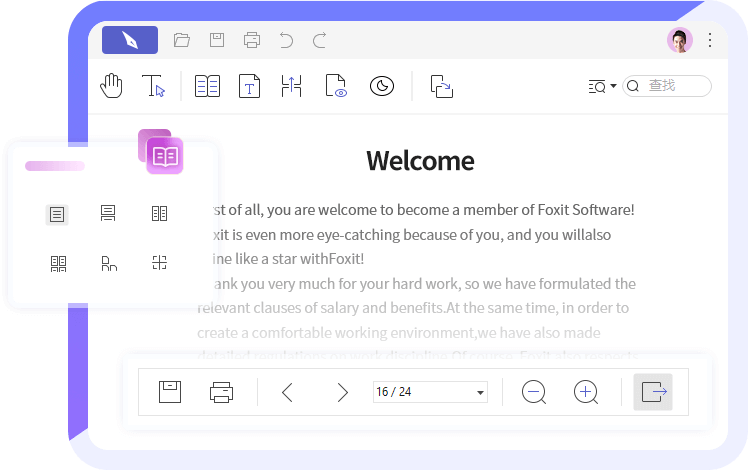
Task: Open the three-dot more options menu
Action: pyautogui.click(x=710, y=40)
